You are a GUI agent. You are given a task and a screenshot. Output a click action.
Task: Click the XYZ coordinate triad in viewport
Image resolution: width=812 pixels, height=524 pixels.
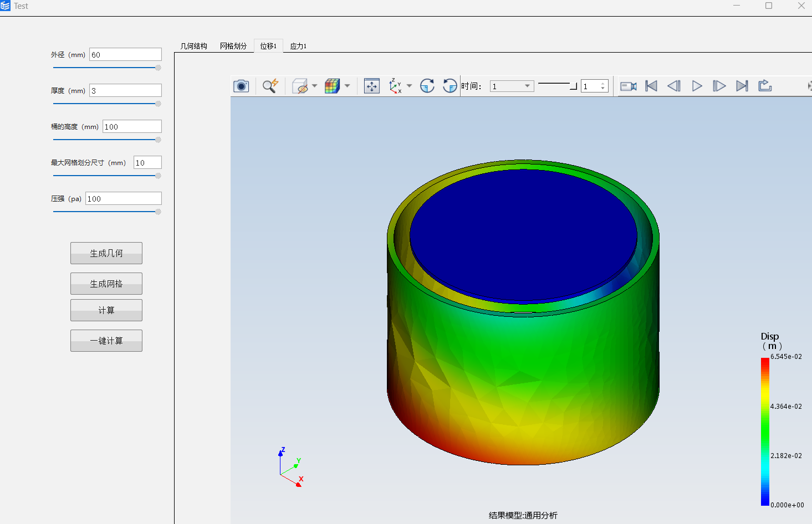pyautogui.click(x=291, y=467)
